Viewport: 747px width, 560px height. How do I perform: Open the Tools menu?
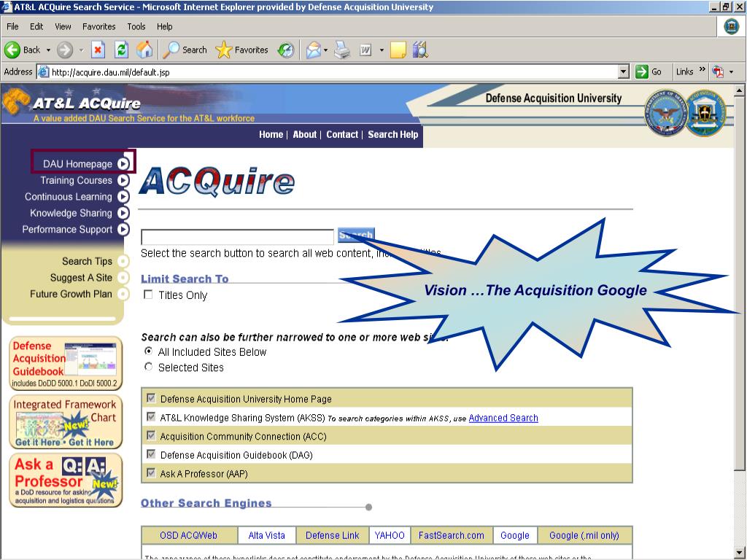[136, 27]
